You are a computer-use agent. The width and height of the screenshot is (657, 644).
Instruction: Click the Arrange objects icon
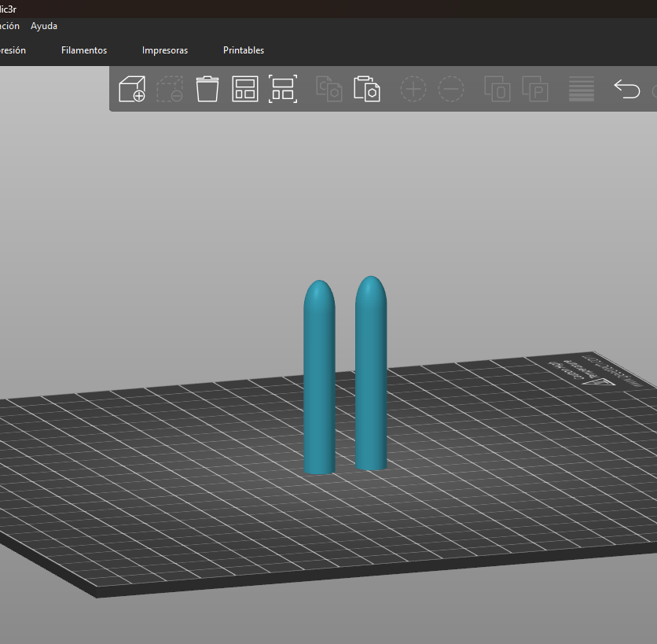(x=245, y=89)
